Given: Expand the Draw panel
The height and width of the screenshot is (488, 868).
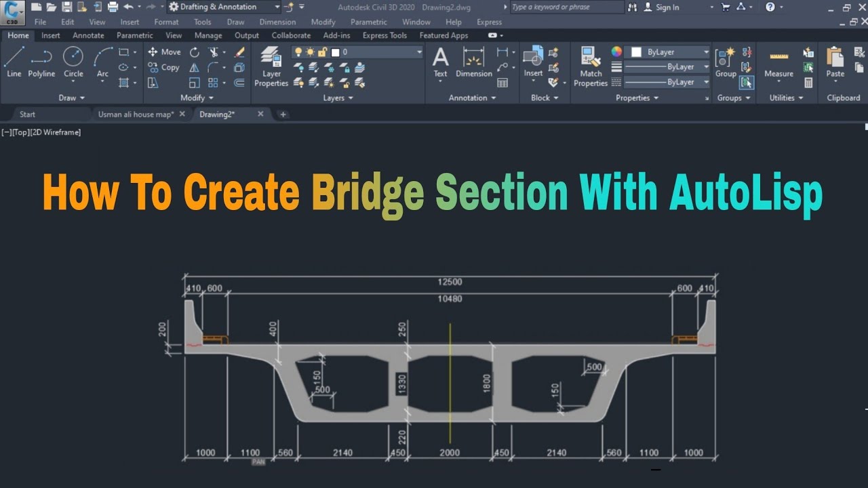Looking at the screenshot, I should point(71,98).
